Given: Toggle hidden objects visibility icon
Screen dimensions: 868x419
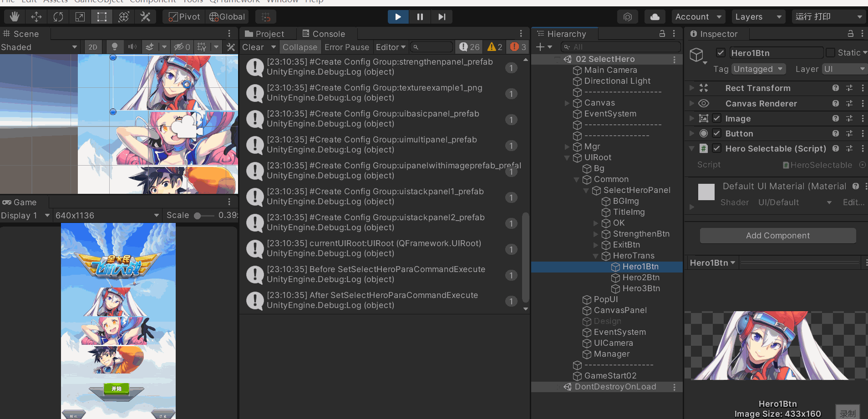Looking at the screenshot, I should 182,47.
